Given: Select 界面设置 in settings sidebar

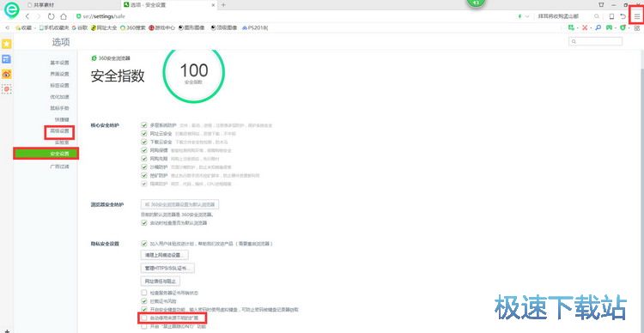Looking at the screenshot, I should (59, 75).
